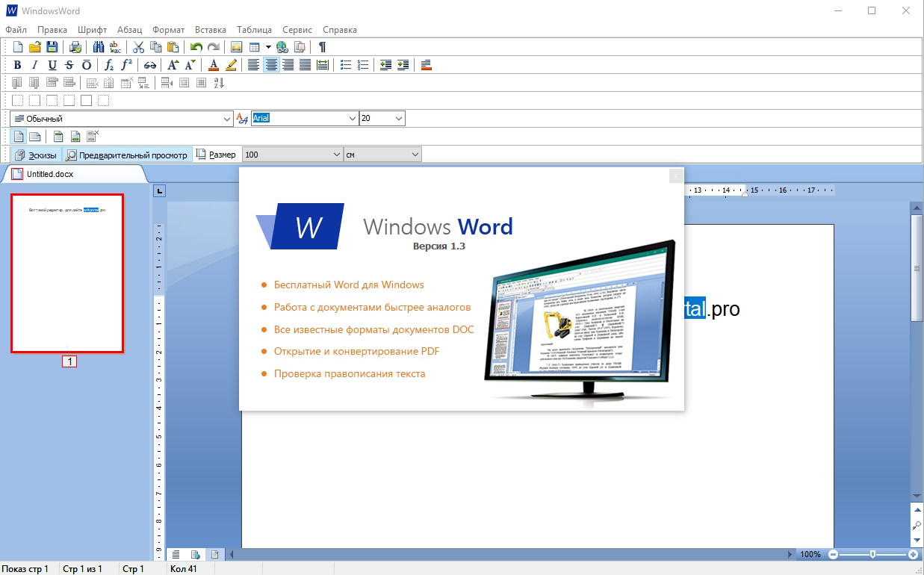Insert a numbered list
This screenshot has height=575, width=924.
(363, 65)
